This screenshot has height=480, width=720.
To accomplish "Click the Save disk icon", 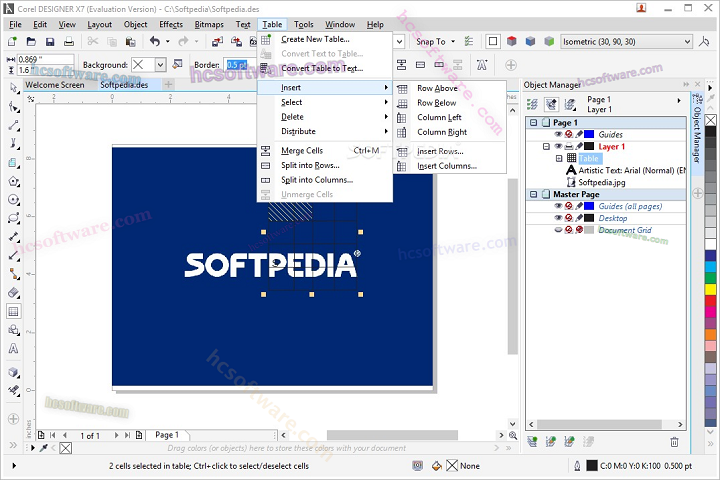I will click(x=50, y=42).
